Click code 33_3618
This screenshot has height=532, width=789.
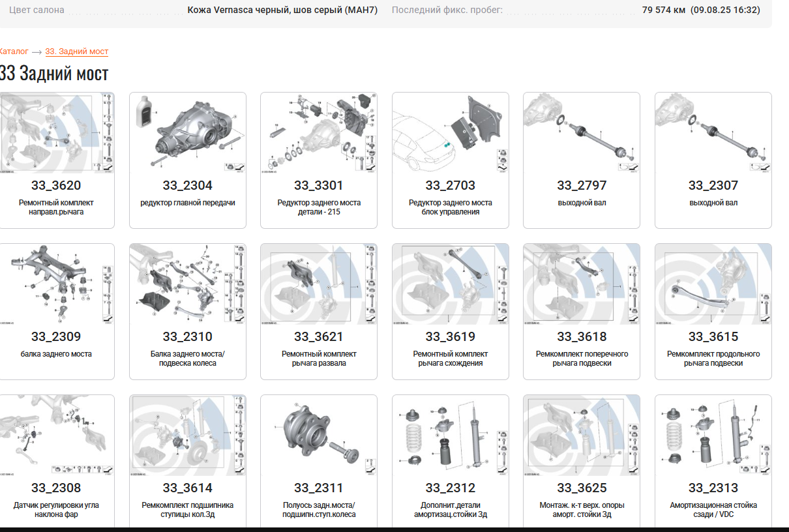(x=582, y=336)
